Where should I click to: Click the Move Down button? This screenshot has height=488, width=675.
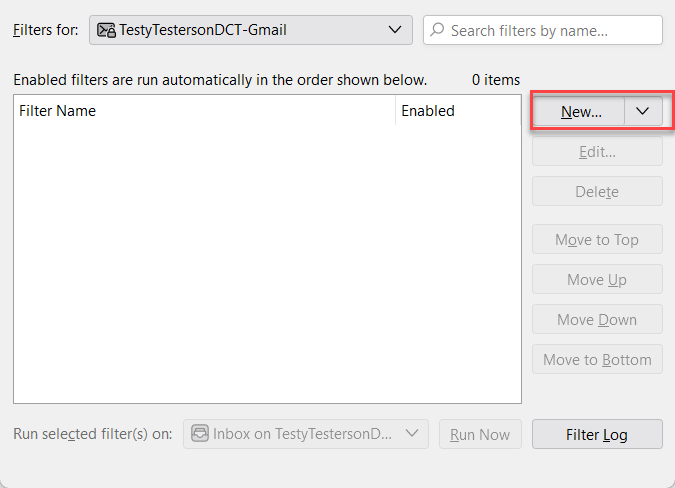(597, 319)
